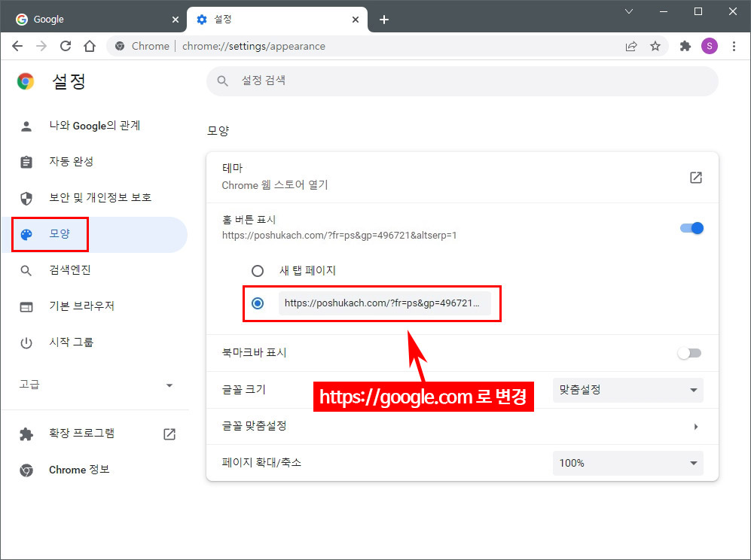This screenshot has height=560, width=751.
Task: Click the clipboard icon for 자동 완성
Action: pyautogui.click(x=26, y=163)
